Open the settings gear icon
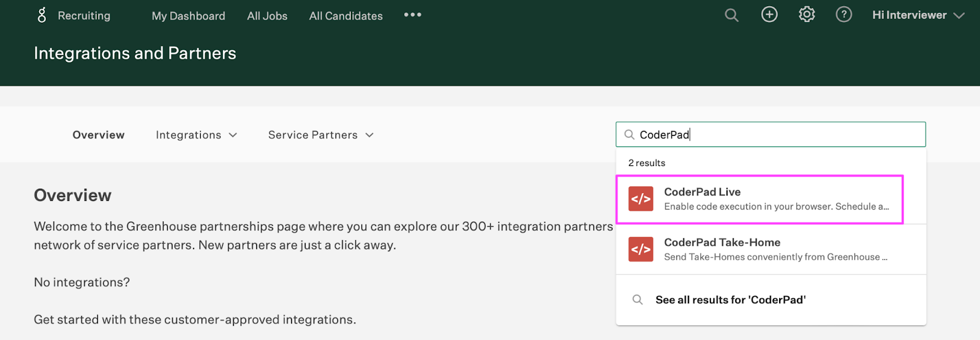 click(807, 15)
